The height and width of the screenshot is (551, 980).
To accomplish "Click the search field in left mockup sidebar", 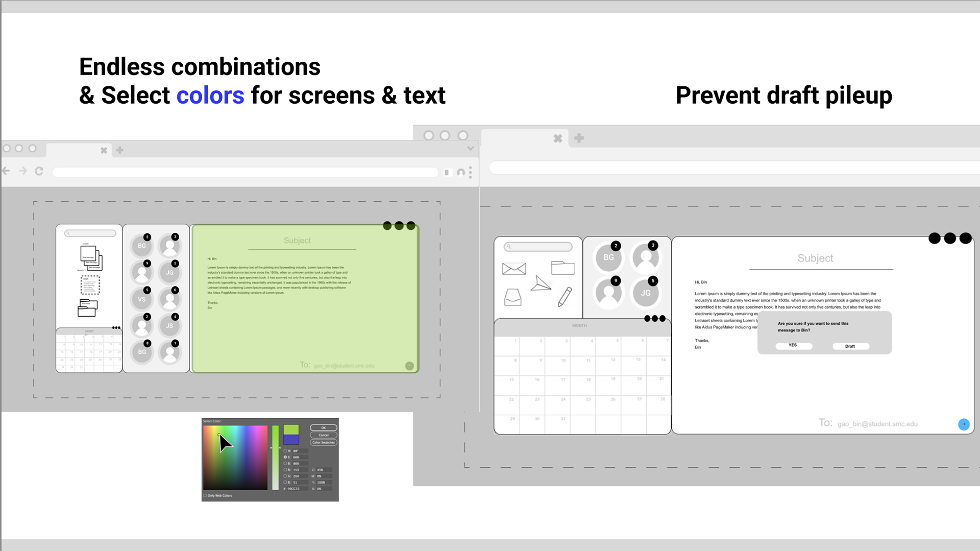I will click(x=90, y=233).
